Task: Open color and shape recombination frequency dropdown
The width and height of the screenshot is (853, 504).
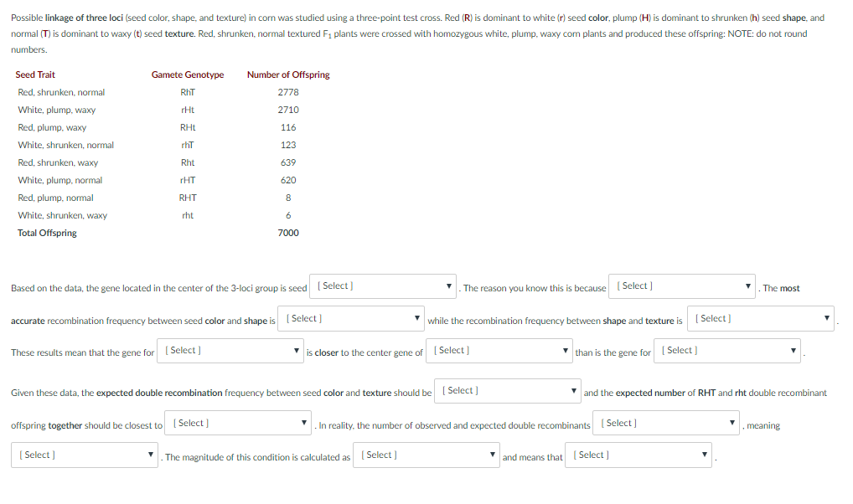Action: (x=352, y=319)
